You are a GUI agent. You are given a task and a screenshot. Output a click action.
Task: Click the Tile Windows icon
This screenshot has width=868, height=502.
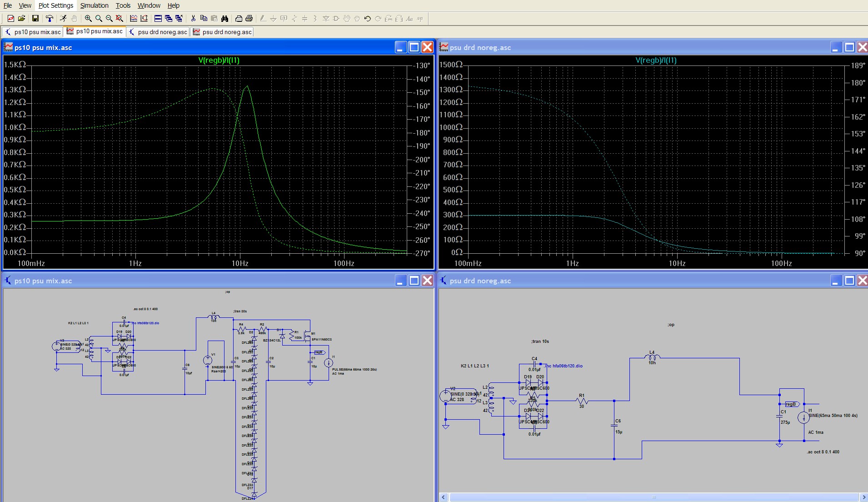pos(158,19)
